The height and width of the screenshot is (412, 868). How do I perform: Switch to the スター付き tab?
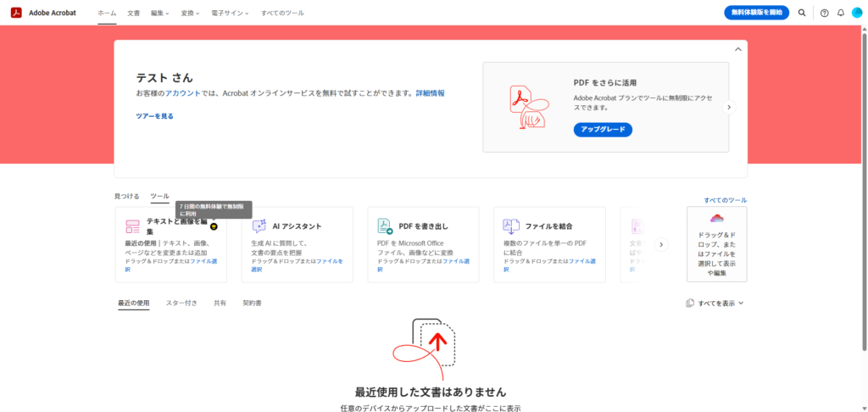[181, 303]
